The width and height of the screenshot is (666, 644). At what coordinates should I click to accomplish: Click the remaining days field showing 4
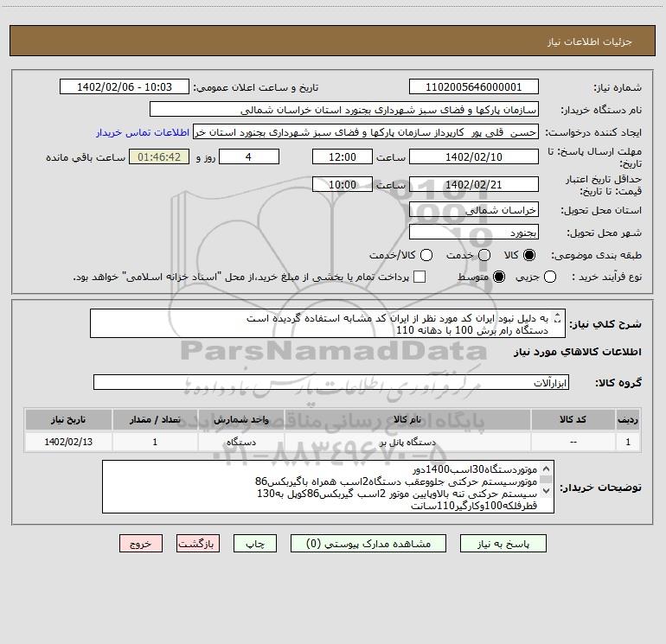click(x=248, y=156)
